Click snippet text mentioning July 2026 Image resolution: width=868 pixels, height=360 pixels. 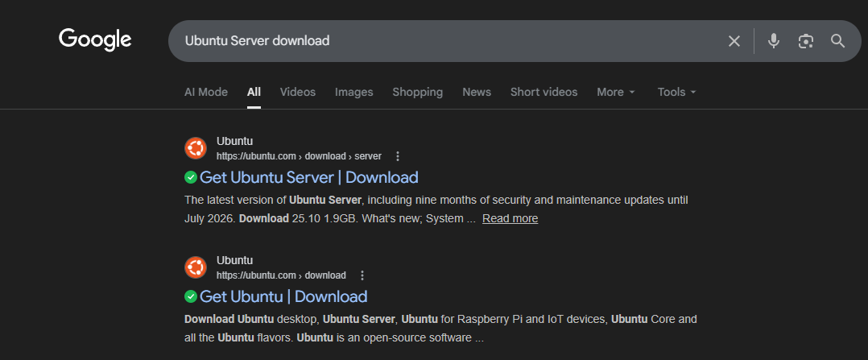[x=436, y=209]
